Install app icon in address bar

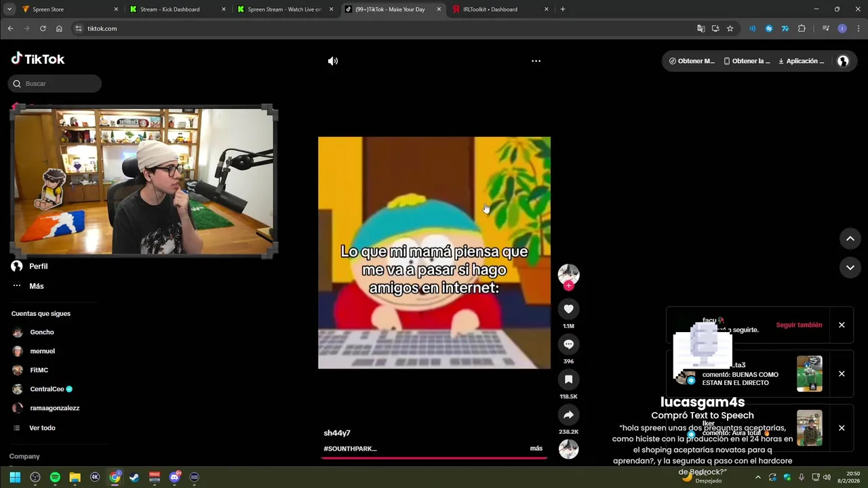coord(715,28)
